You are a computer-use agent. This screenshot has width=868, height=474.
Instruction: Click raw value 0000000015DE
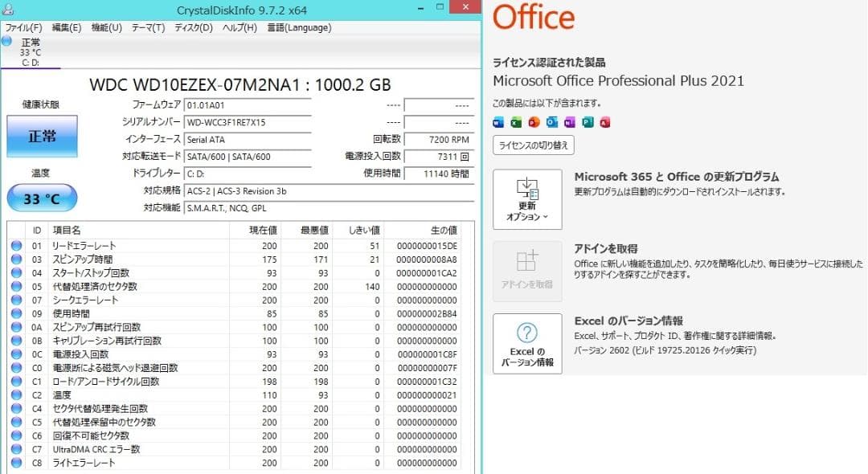[x=427, y=246]
